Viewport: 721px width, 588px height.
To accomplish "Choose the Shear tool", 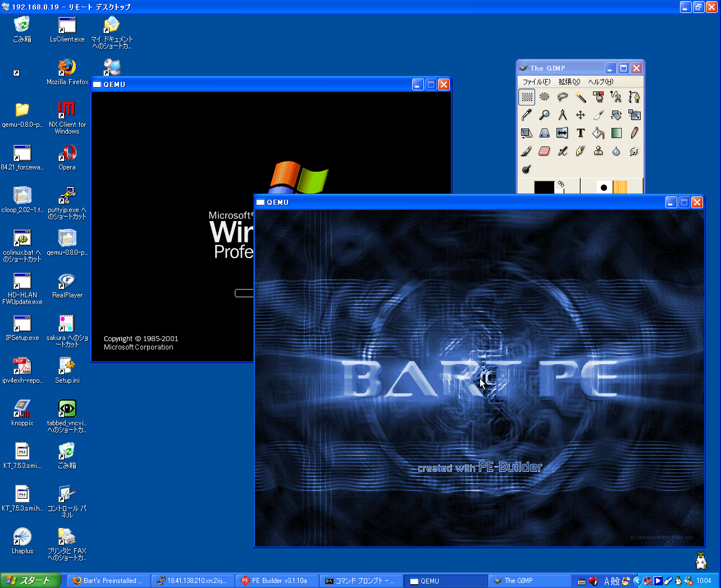I will point(527,133).
